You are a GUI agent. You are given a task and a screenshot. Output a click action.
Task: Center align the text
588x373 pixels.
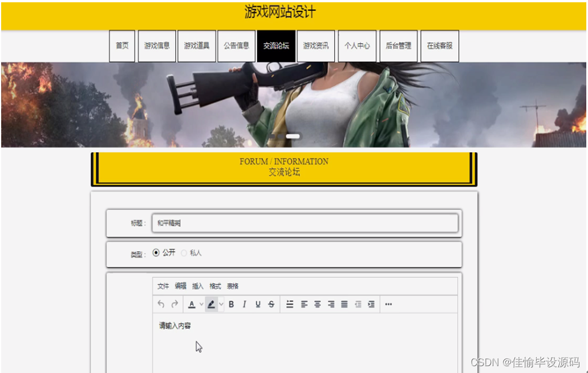[318, 304]
